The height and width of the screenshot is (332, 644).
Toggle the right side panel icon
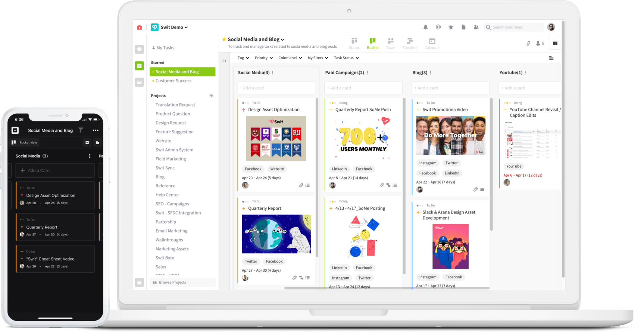tap(555, 43)
